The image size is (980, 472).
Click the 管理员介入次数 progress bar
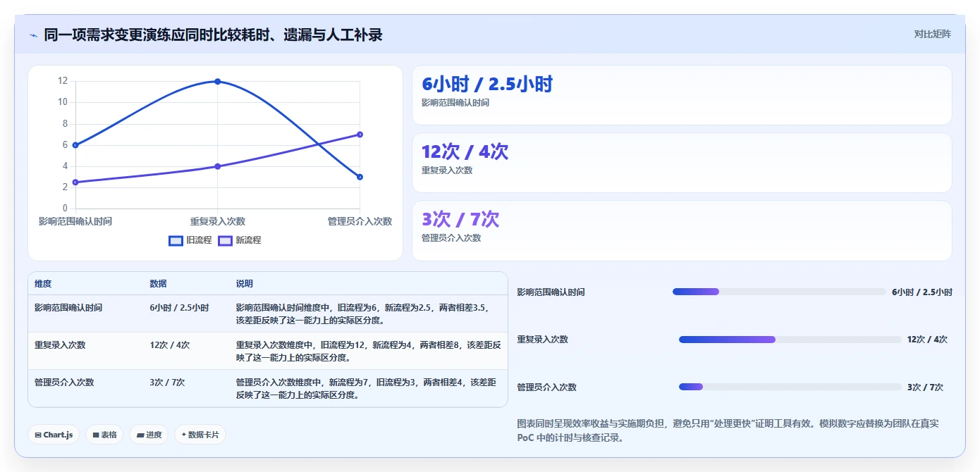tap(790, 387)
